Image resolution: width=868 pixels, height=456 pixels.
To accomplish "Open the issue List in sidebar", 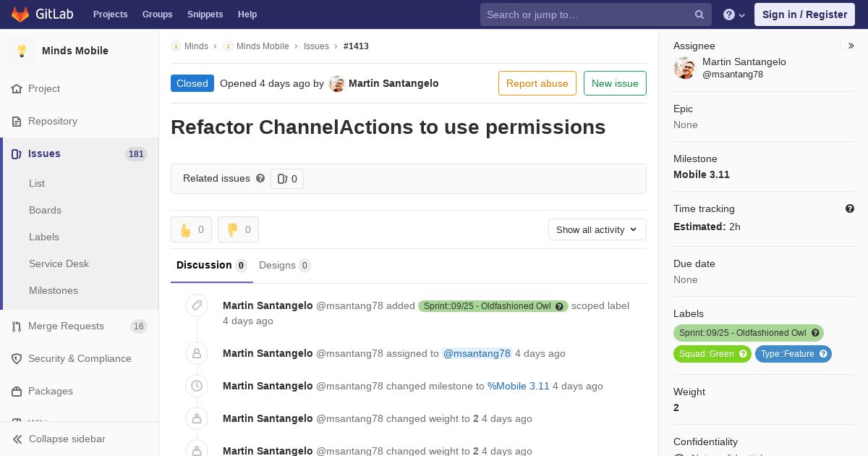I will (x=37, y=183).
